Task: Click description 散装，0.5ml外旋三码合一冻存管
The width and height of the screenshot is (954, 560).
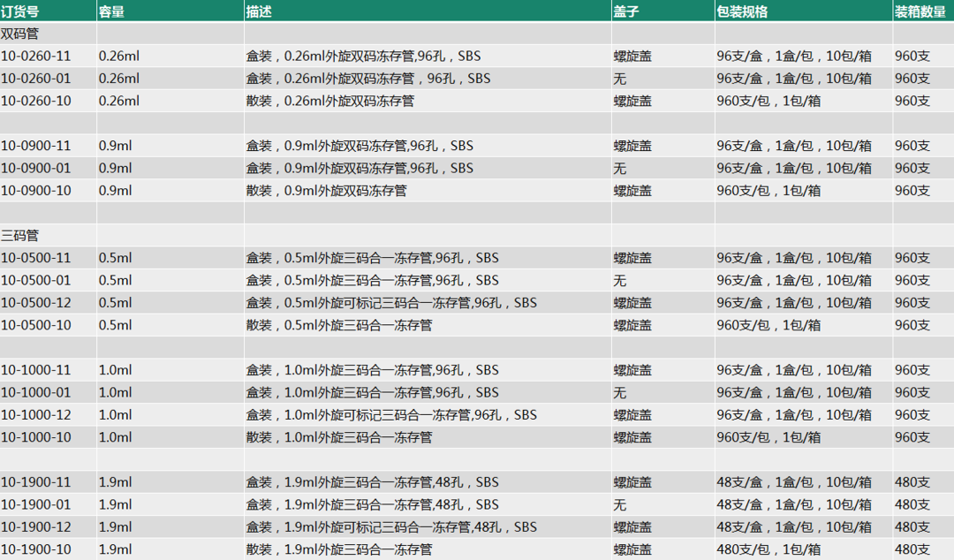Action: point(339,325)
